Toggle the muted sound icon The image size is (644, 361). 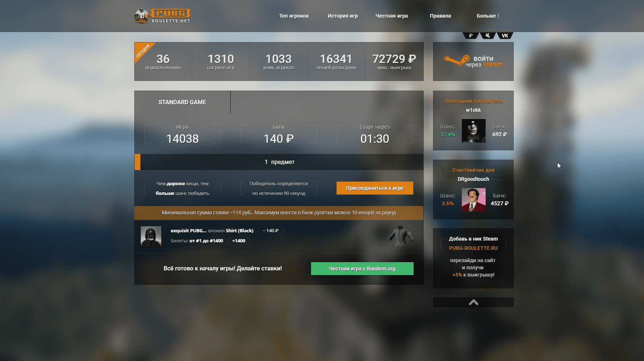[488, 36]
